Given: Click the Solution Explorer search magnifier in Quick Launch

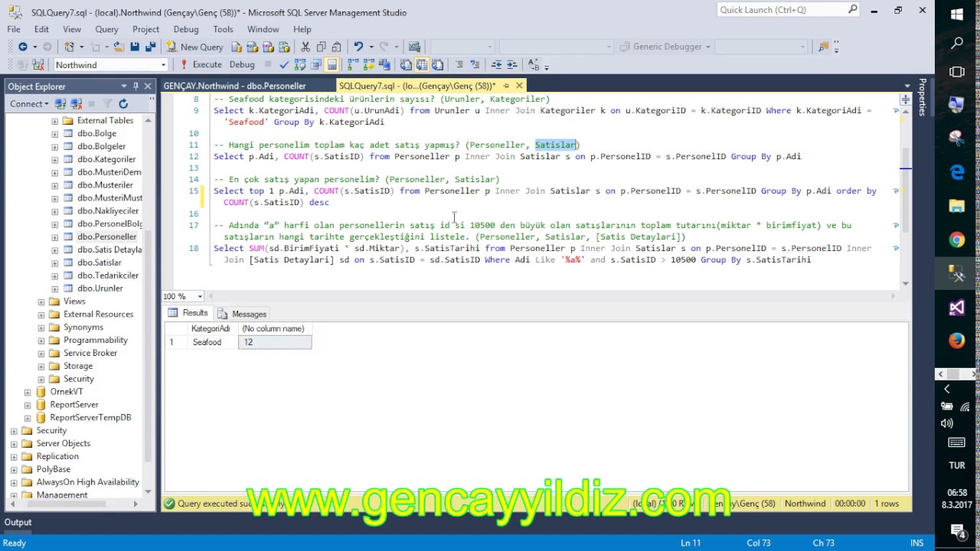Looking at the screenshot, I should pos(853,10).
